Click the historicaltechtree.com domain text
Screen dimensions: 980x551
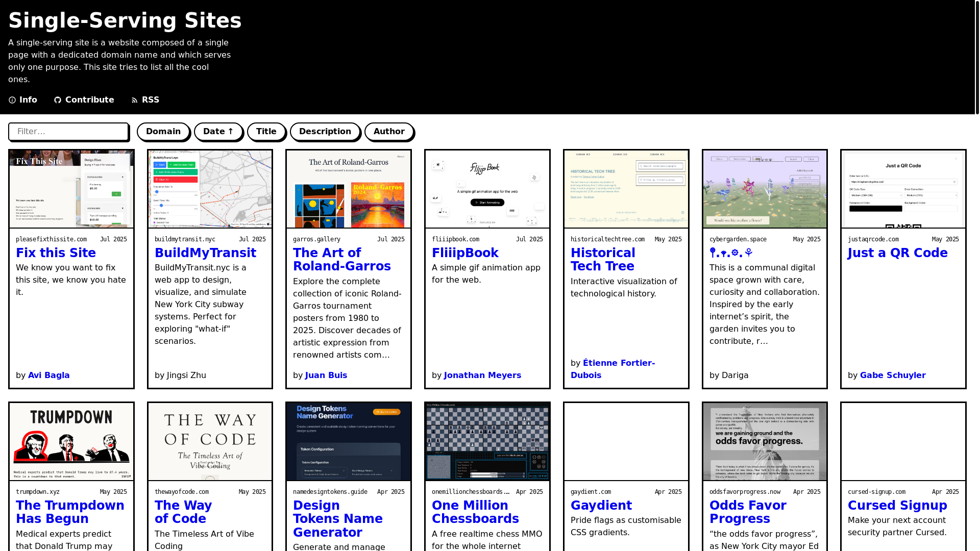pyautogui.click(x=607, y=239)
